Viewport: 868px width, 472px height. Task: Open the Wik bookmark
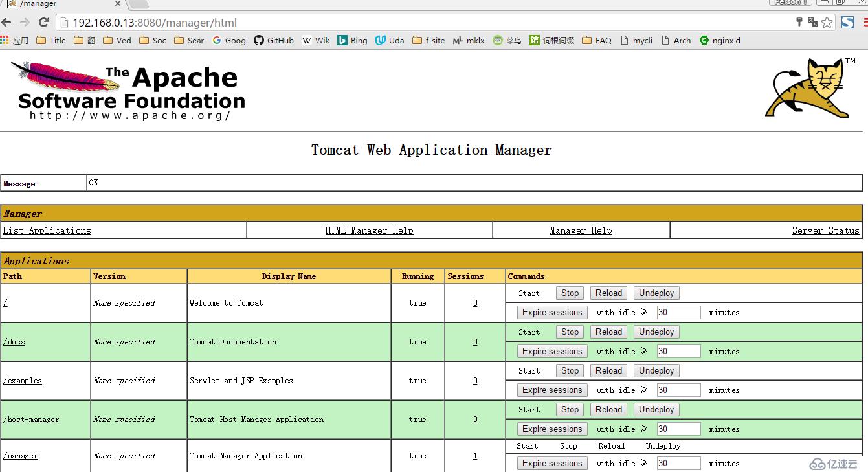point(316,40)
